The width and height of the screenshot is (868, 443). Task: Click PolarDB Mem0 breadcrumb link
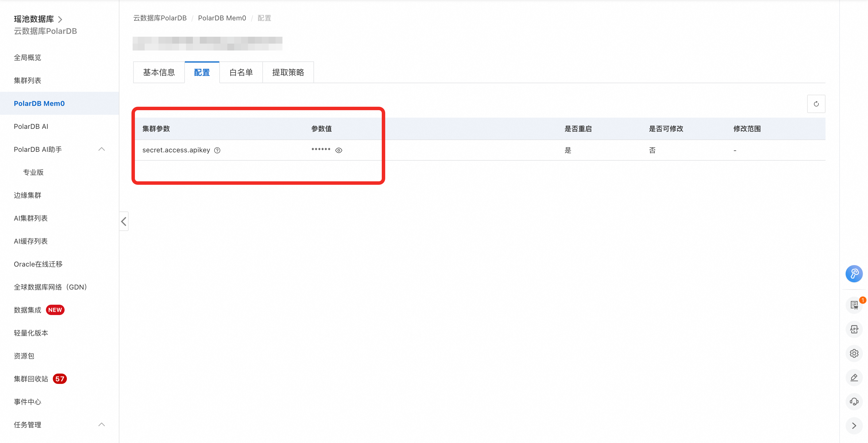222,18
